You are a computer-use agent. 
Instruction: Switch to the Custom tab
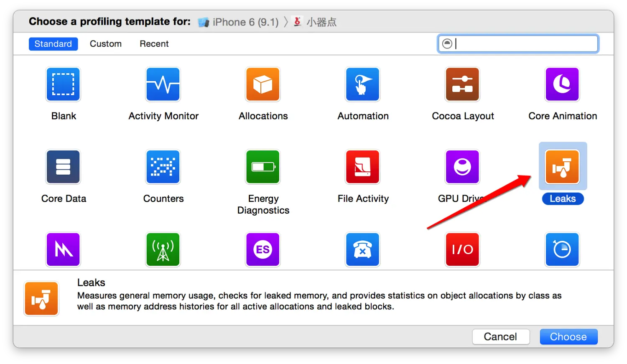106,44
